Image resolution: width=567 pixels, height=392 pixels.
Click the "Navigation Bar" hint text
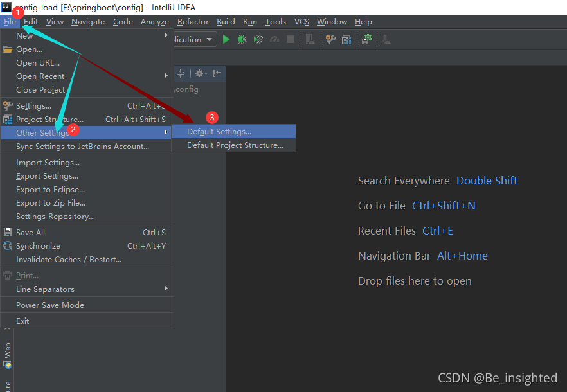pos(394,256)
